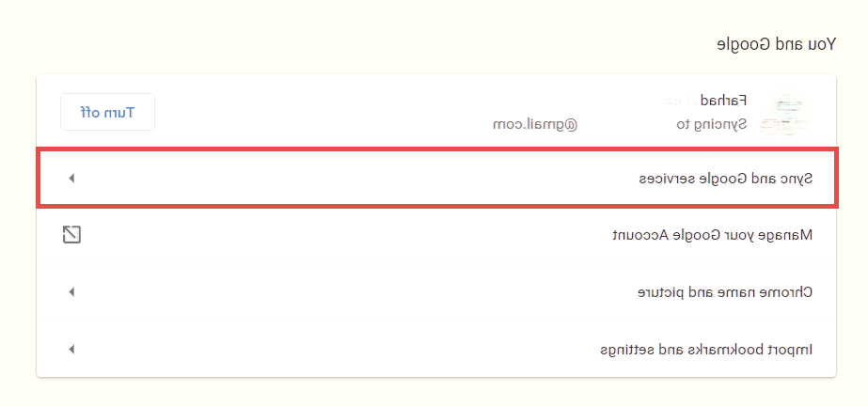Click external link icon for Google Account

pos(71,235)
